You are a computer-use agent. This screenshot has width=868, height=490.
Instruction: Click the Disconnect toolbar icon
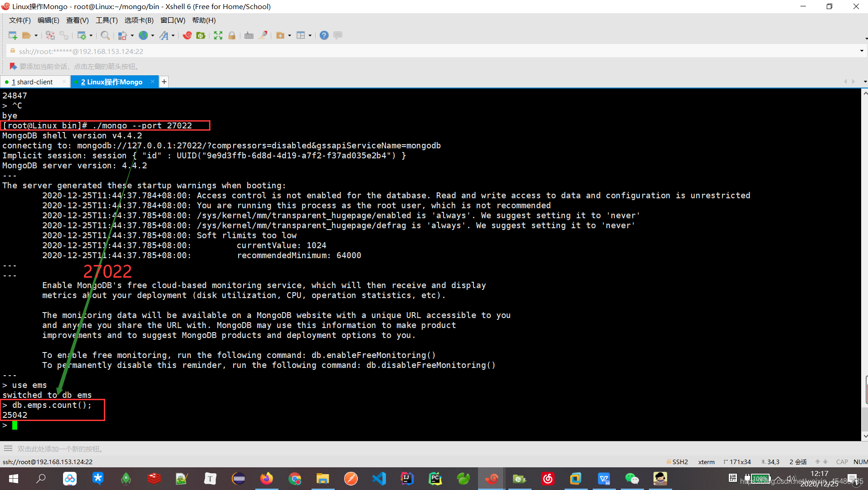click(x=50, y=35)
